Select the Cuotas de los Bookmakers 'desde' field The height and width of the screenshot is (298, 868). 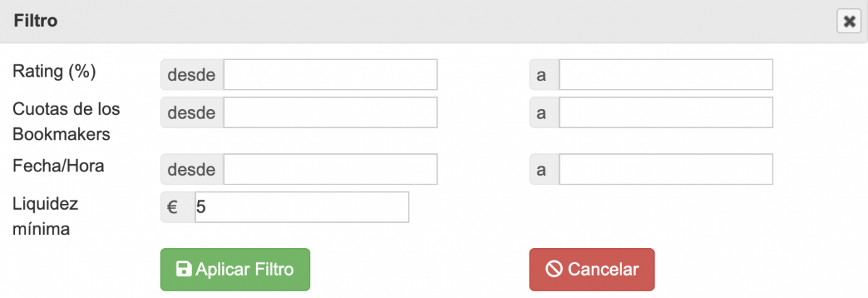point(331,112)
